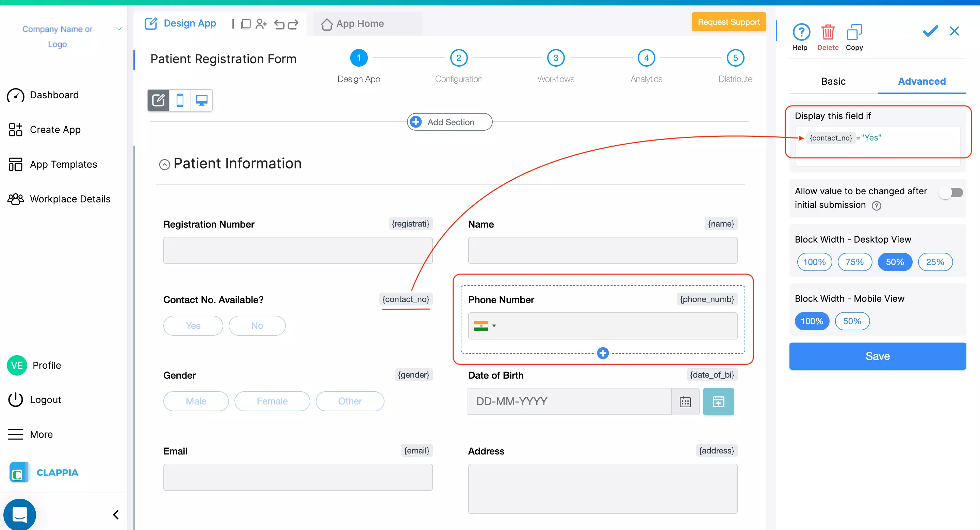
Task: Click the Save button
Action: [x=878, y=356]
